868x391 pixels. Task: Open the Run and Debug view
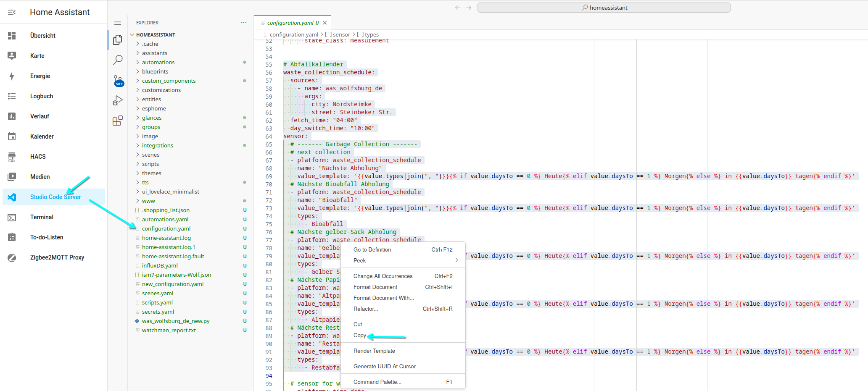click(118, 100)
